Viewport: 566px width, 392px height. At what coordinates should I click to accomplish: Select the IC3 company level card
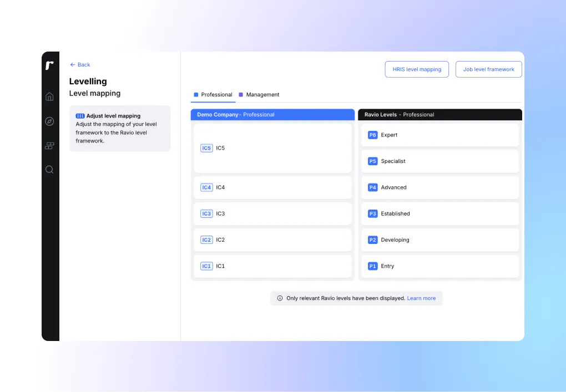coord(272,213)
